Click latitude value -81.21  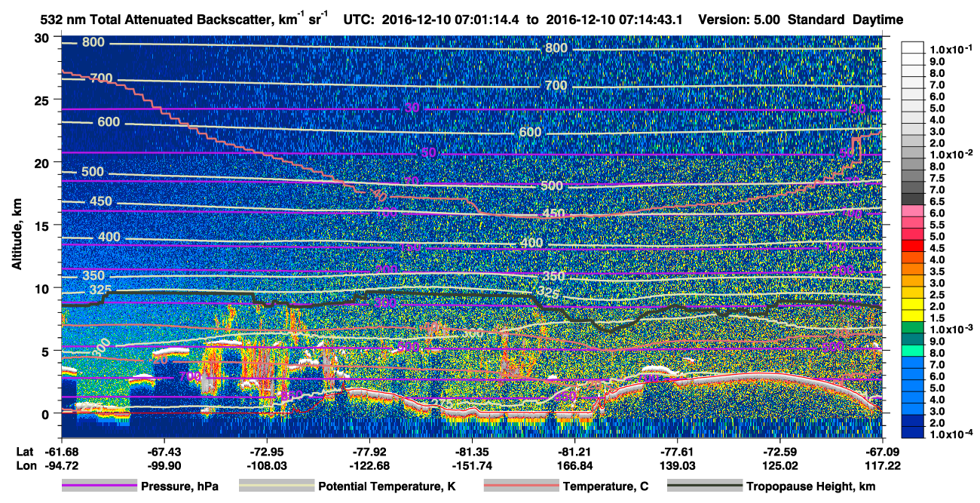click(x=575, y=452)
